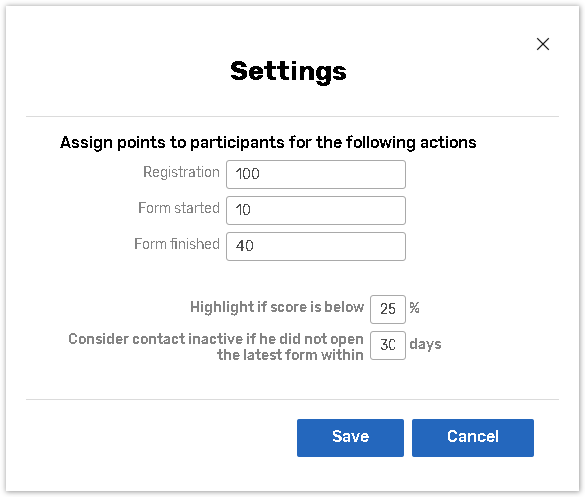Screen dimensions: 585x497
Task: Click the 'days' unit text
Action: click(x=425, y=344)
